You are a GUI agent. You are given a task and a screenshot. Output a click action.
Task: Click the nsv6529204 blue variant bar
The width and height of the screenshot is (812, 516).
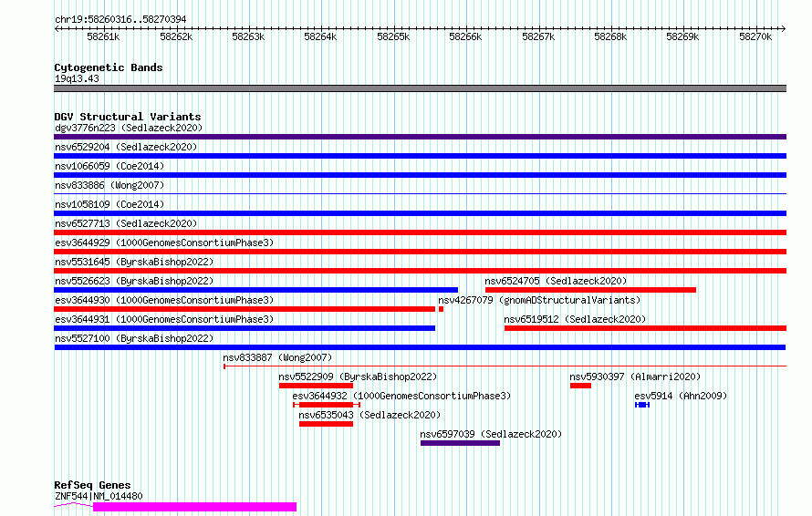click(420, 156)
